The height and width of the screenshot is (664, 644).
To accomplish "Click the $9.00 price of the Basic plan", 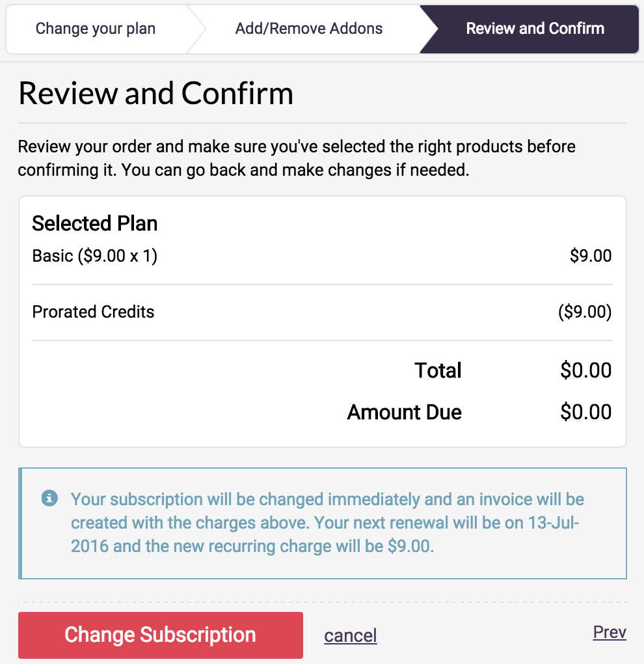I will coord(591,256).
